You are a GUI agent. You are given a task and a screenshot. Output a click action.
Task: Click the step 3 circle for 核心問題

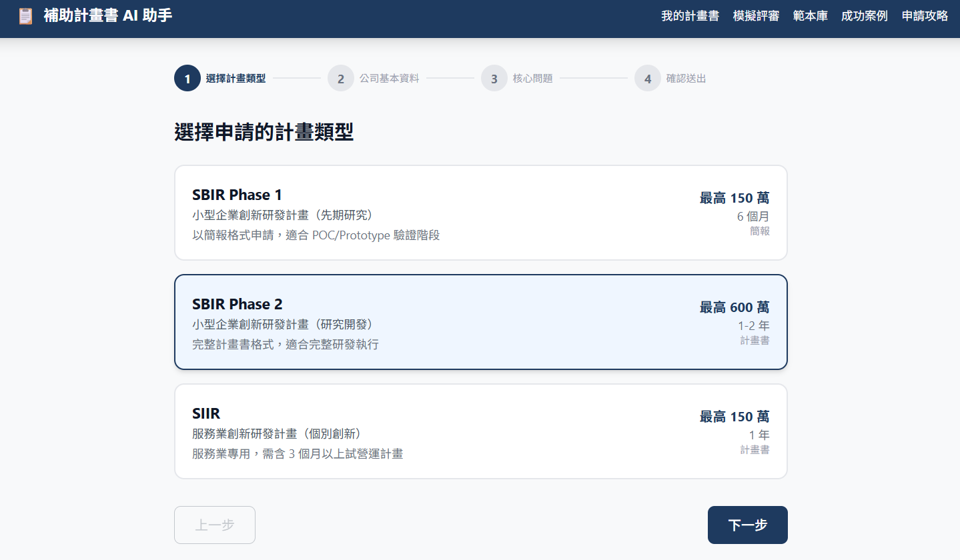point(494,79)
